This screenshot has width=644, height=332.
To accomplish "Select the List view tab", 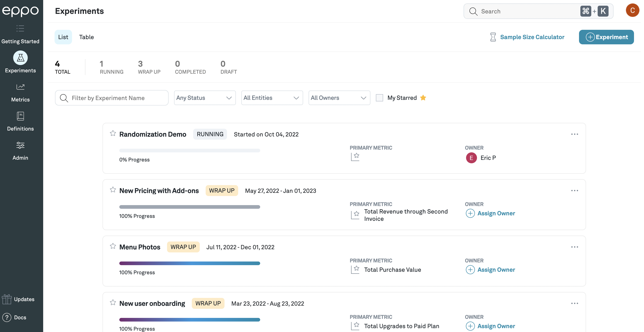I will pos(63,37).
